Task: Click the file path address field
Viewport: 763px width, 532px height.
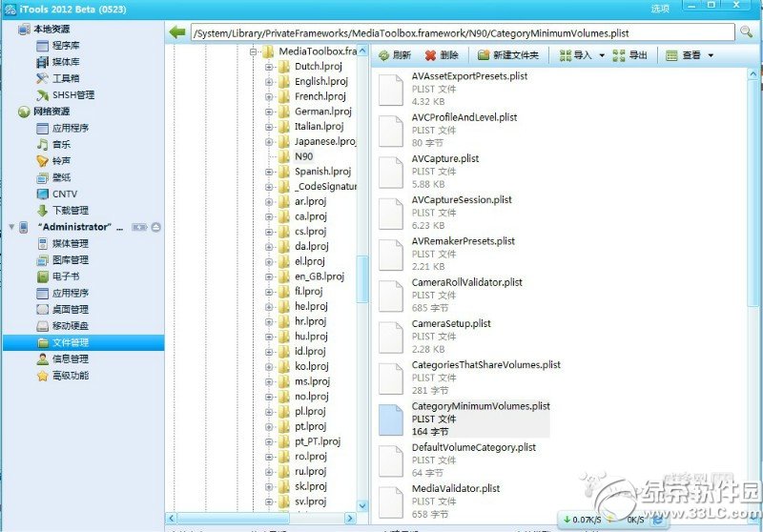Action: [x=458, y=32]
